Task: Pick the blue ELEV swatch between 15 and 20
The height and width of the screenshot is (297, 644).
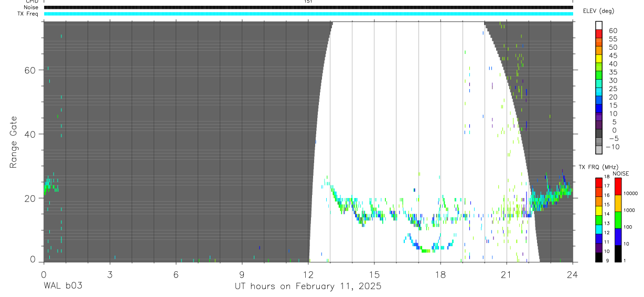Action: click(599, 101)
